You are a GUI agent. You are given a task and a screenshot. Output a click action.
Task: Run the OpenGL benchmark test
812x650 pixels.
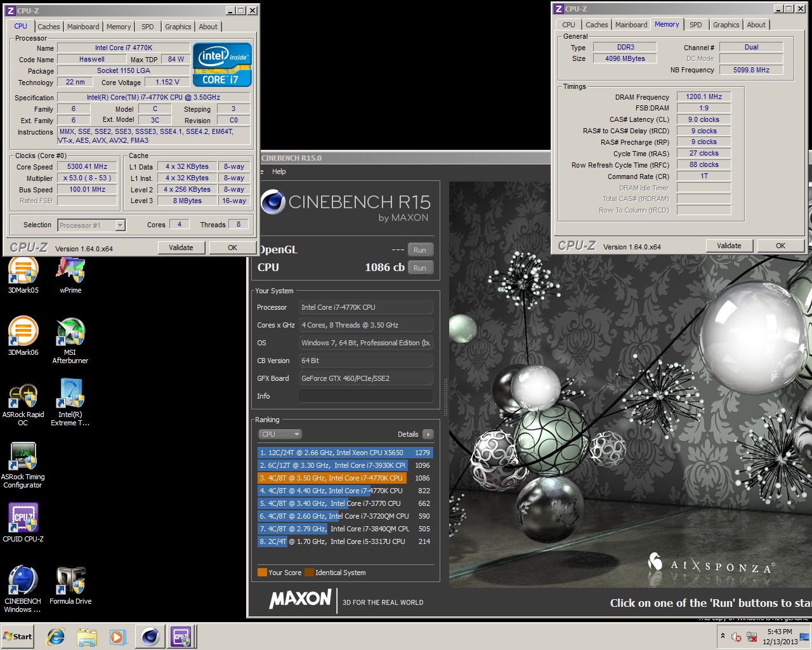point(419,250)
